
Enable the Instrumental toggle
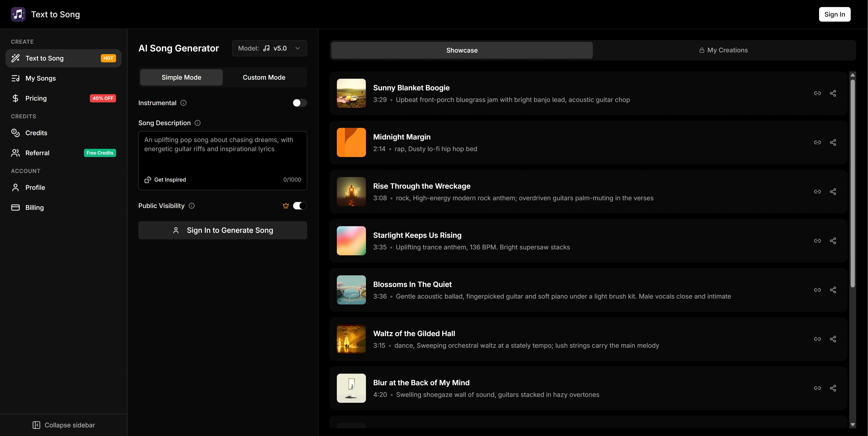click(x=299, y=103)
